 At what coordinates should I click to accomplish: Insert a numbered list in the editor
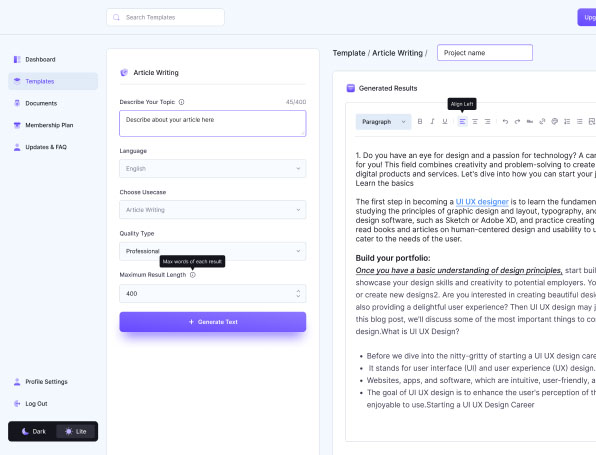[567, 122]
